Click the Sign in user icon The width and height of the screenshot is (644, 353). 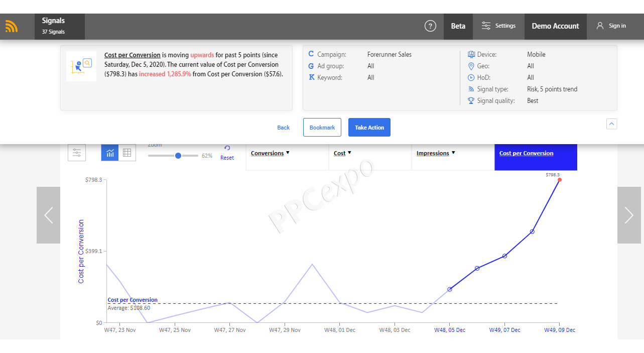[600, 26]
